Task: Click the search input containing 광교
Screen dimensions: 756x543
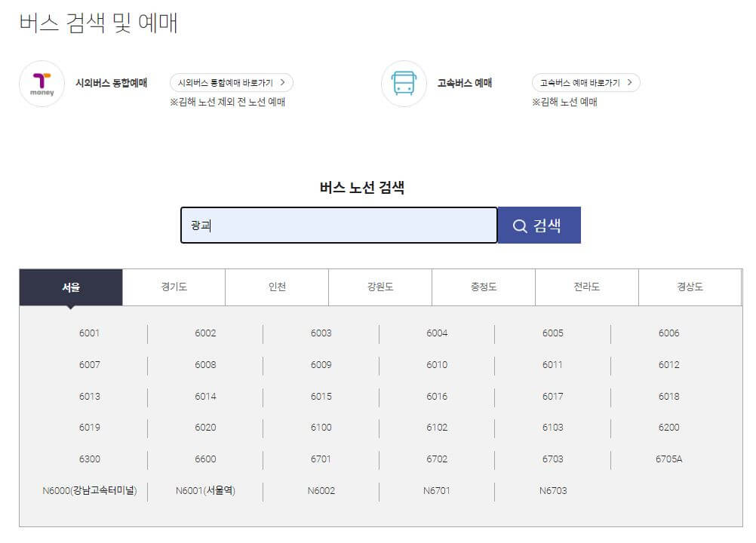Action: pos(338,225)
